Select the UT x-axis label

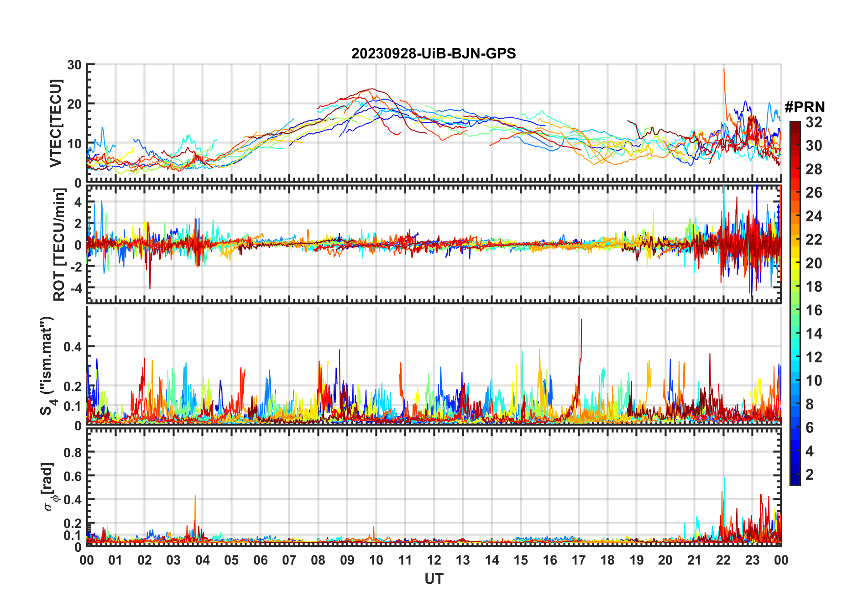434,579
